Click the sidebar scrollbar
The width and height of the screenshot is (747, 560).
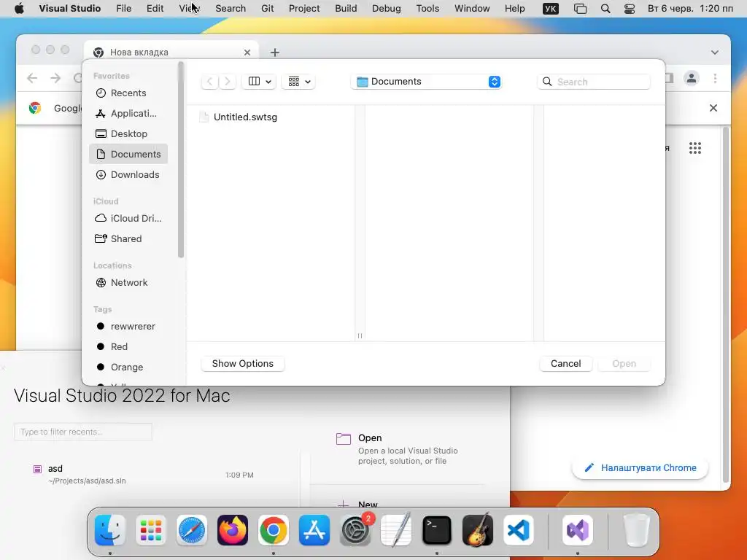coord(181,160)
